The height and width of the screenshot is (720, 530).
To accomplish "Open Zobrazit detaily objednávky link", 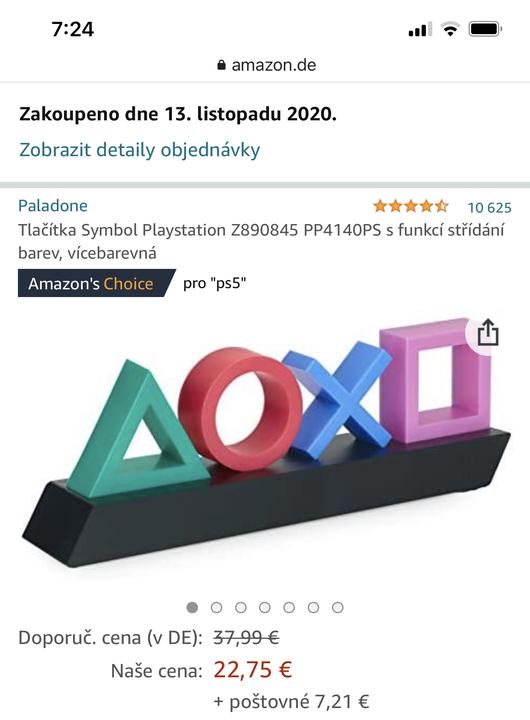I will [x=140, y=150].
